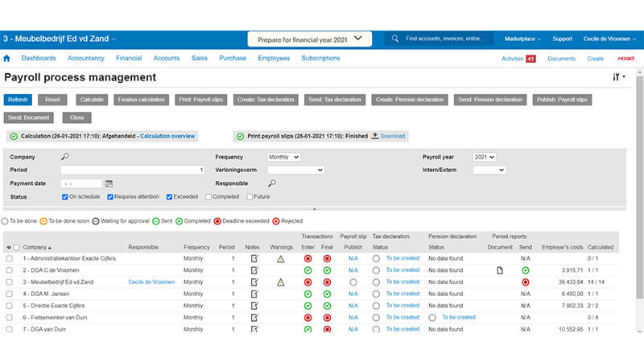Open the Company lookup magnifier
Image resolution: width=644 pixels, height=362 pixels.
pyautogui.click(x=65, y=157)
